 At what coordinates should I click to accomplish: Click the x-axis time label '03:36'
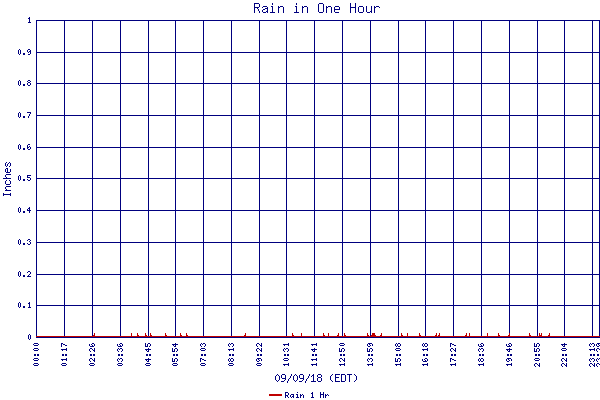[120, 354]
